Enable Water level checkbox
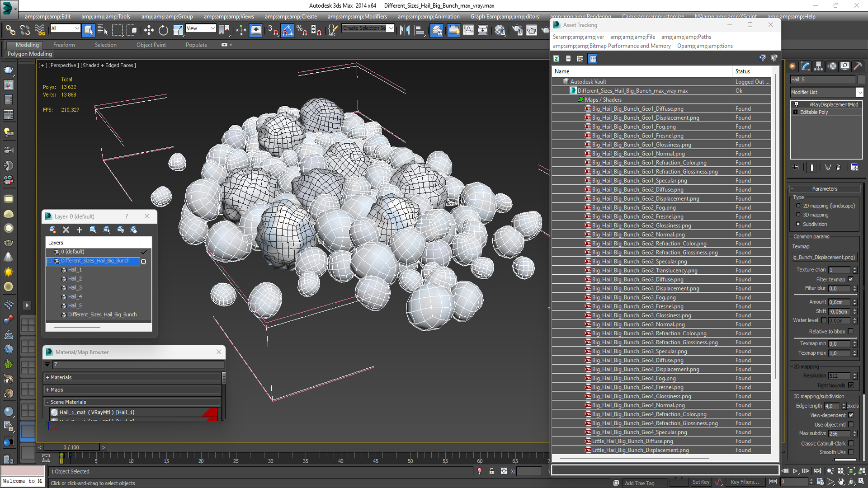 point(824,320)
